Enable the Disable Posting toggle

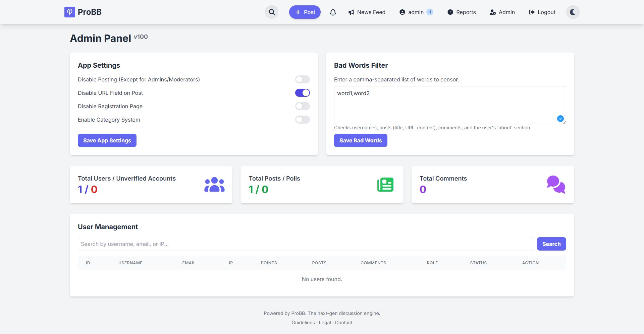coord(302,79)
